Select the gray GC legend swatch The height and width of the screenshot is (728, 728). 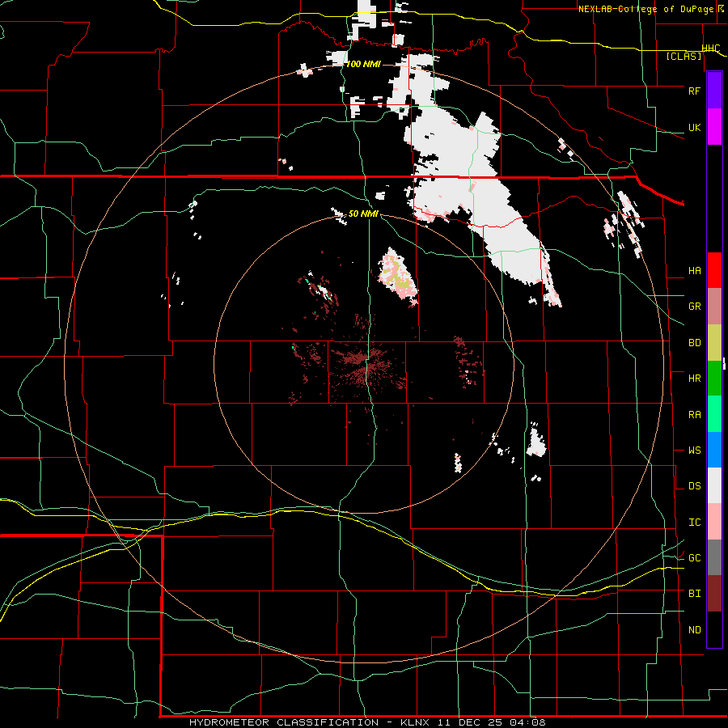tap(714, 557)
